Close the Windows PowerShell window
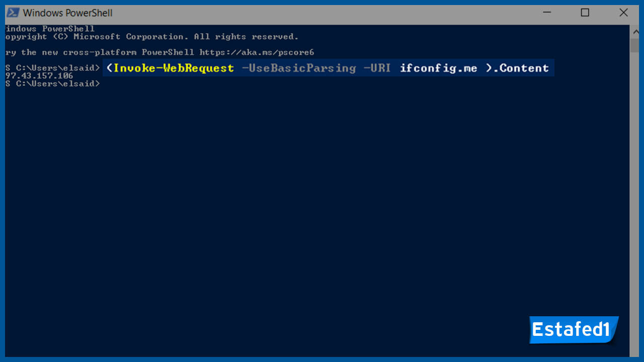This screenshot has width=644, height=362. (623, 13)
